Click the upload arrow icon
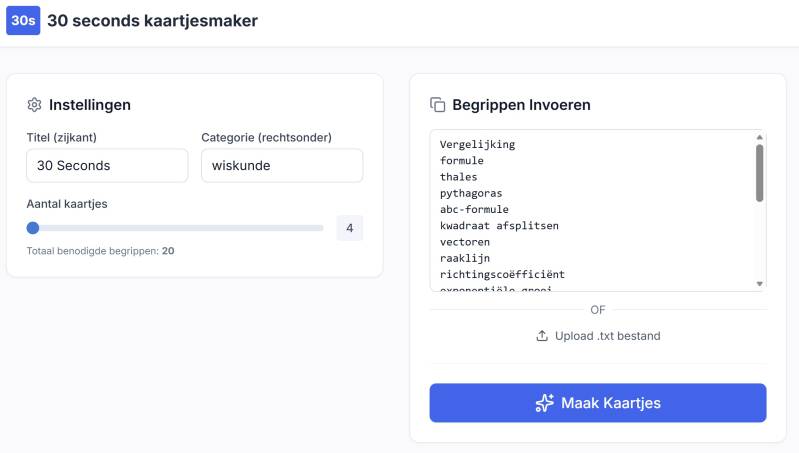Viewport: 799px width, 453px height. (542, 336)
